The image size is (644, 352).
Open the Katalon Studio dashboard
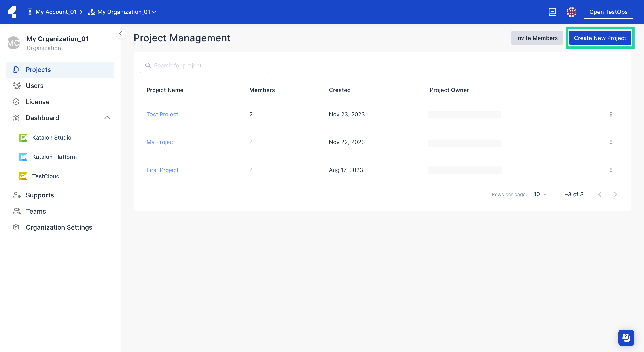point(51,138)
